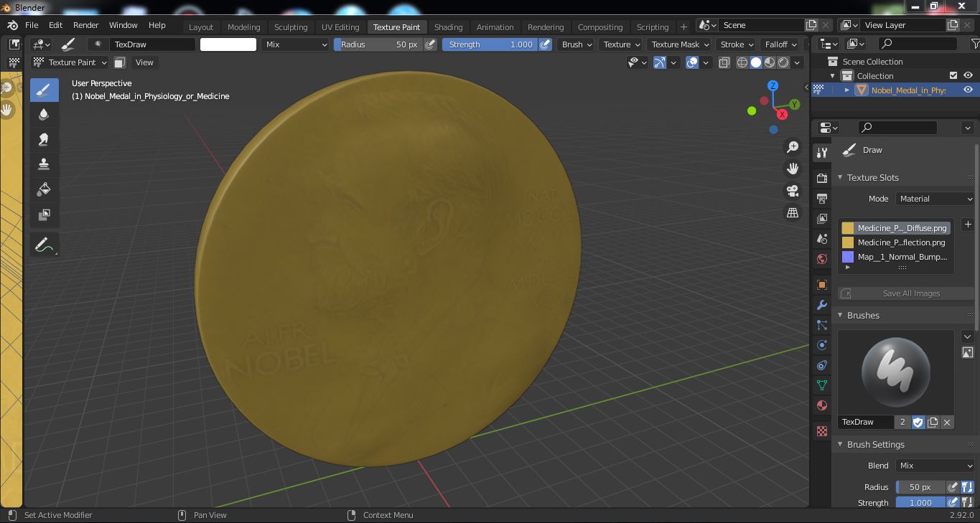This screenshot has width=980, height=523.
Task: Toggle camera view in the viewport
Action: click(793, 191)
